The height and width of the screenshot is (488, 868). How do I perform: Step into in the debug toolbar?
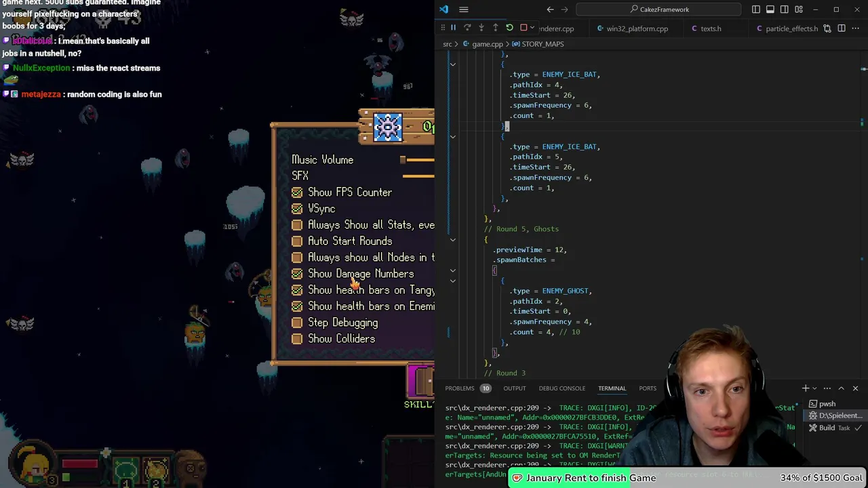(x=481, y=28)
